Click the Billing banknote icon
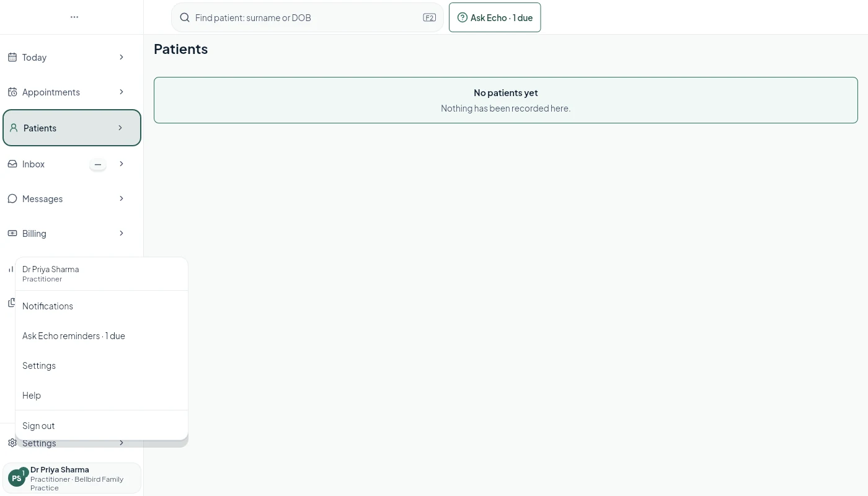This screenshot has height=496, width=868. click(12, 233)
